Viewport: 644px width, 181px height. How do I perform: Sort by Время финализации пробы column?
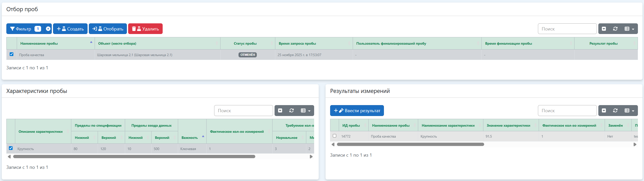[528, 43]
